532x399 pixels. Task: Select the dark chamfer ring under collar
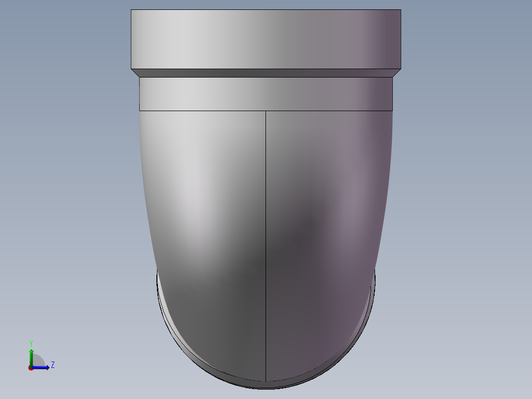pos(266,73)
